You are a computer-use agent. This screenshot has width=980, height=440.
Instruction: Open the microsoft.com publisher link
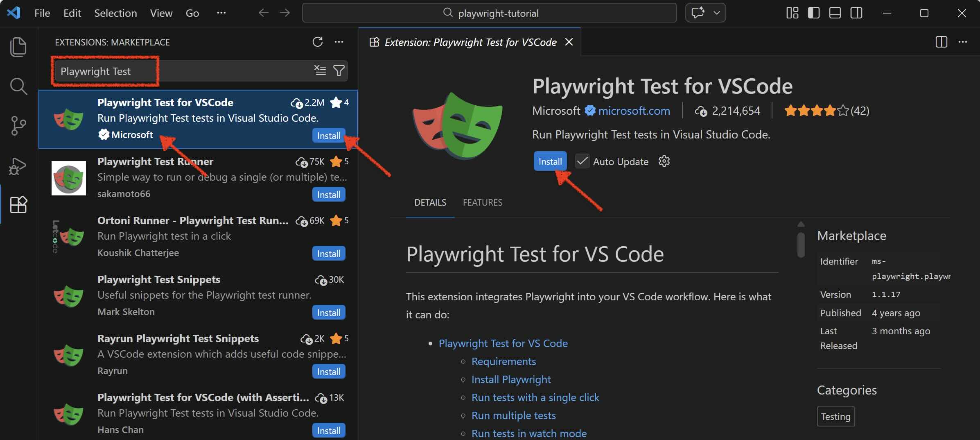point(634,110)
